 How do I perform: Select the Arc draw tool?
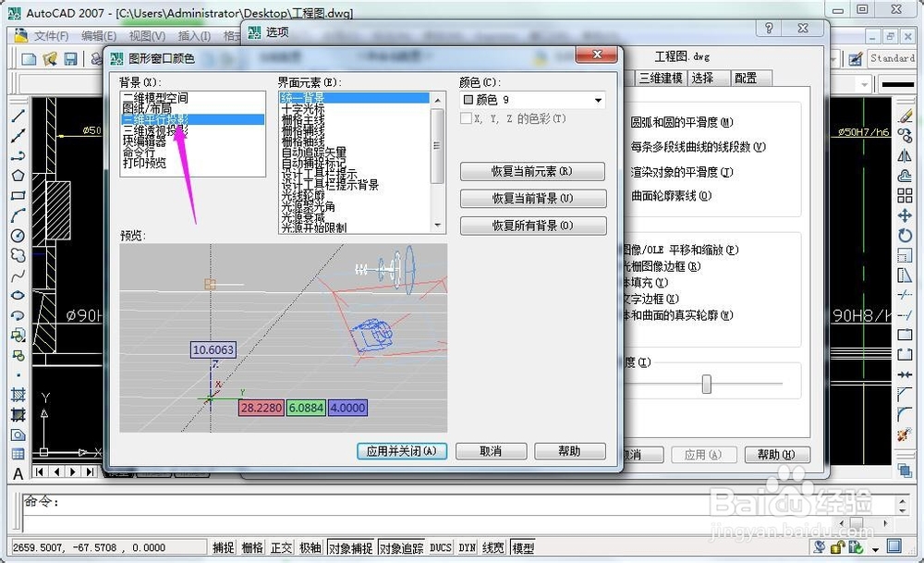[18, 215]
